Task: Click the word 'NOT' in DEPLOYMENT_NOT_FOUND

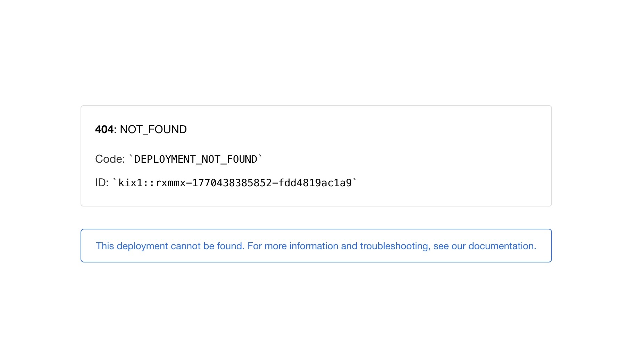Action: point(210,159)
